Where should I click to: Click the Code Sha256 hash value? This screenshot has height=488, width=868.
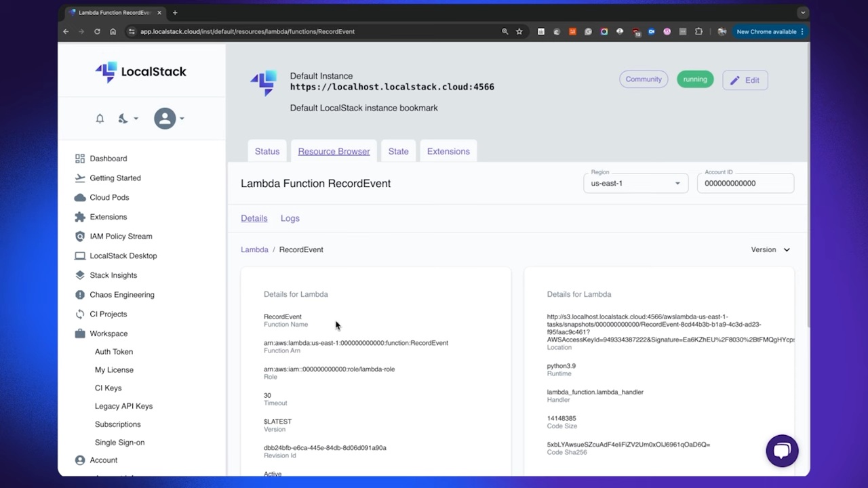(x=629, y=445)
